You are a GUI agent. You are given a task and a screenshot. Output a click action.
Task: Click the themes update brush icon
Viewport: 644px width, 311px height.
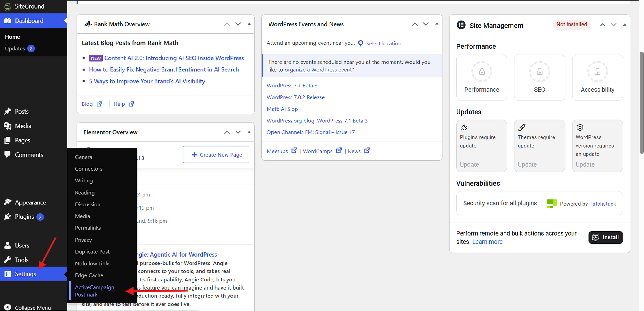click(x=522, y=127)
